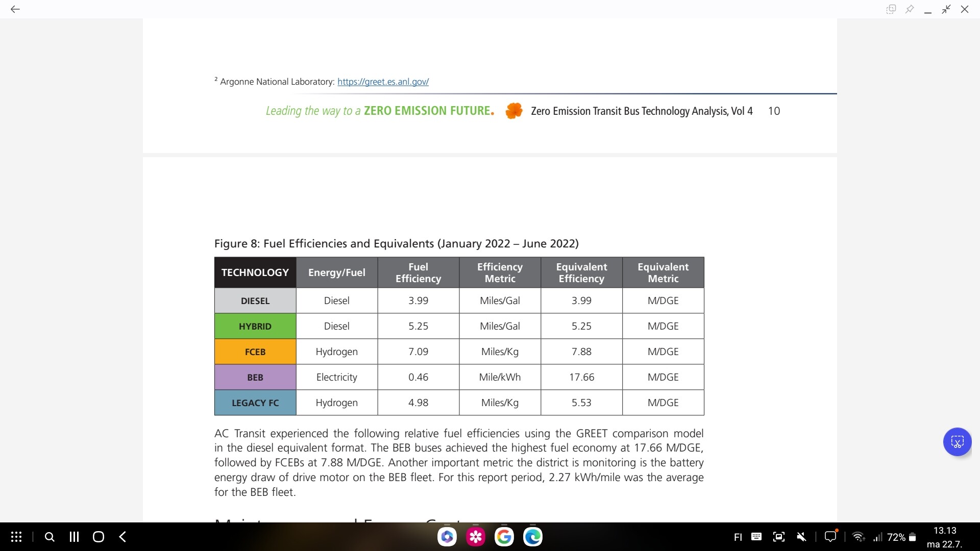This screenshot has width=980, height=551.
Task: Select the 4.98 fuel efficiency value
Action: pos(419,403)
